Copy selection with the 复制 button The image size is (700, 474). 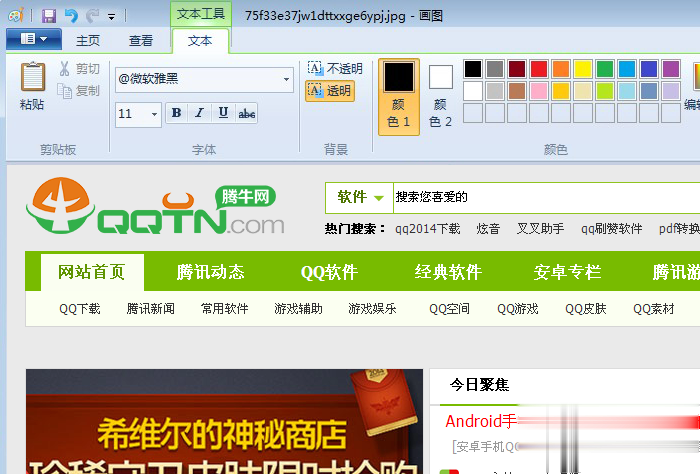pos(79,91)
